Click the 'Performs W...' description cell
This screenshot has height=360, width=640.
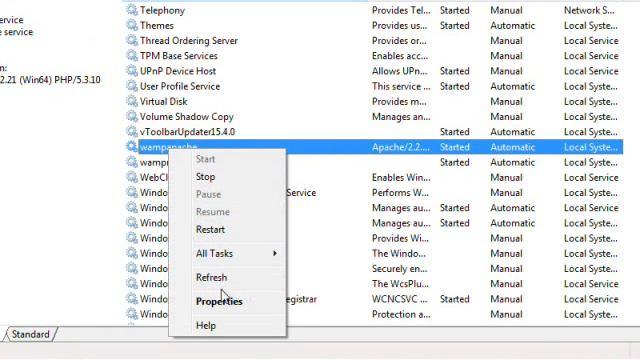click(x=400, y=193)
